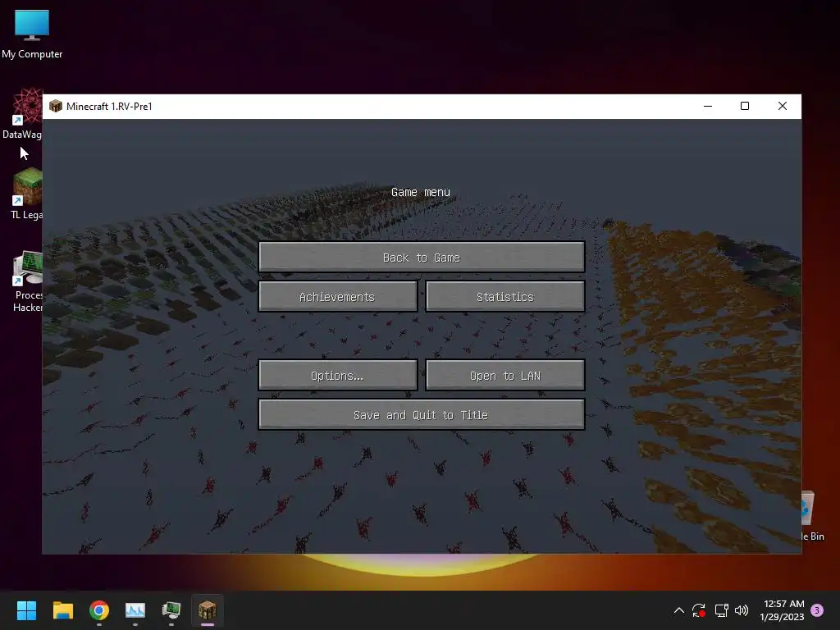Viewport: 840px width, 630px height.
Task: Select the TL Legacy launcher desktop icon
Action: 27,194
